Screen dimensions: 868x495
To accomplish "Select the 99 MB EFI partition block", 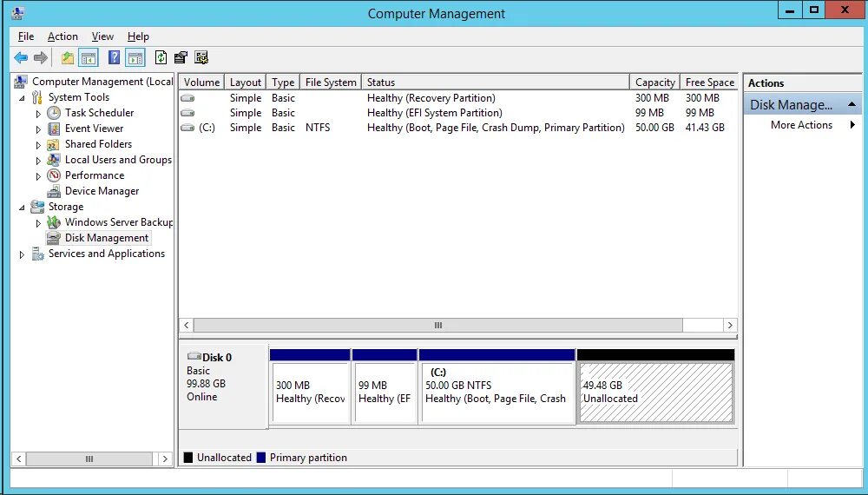I will pyautogui.click(x=385, y=386).
